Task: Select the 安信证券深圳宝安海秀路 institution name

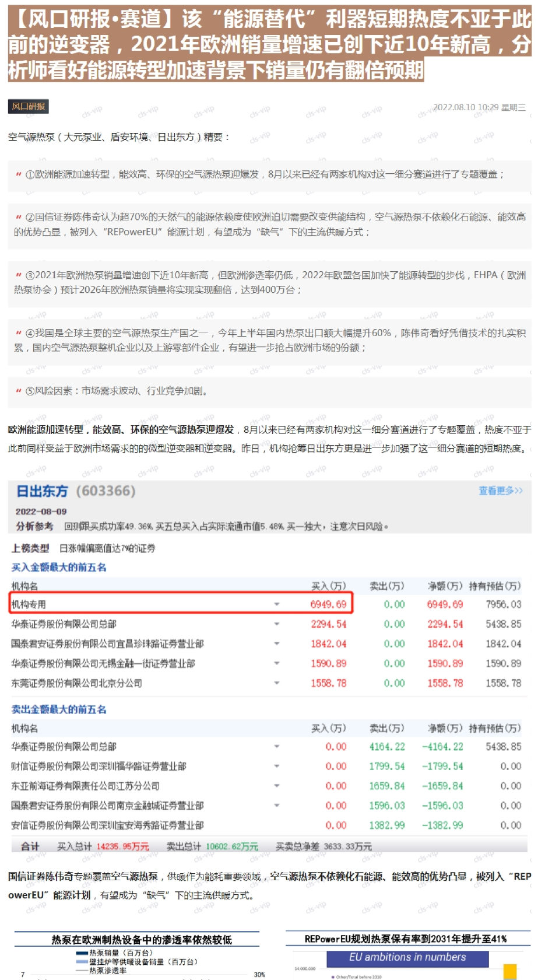Action: [107, 825]
